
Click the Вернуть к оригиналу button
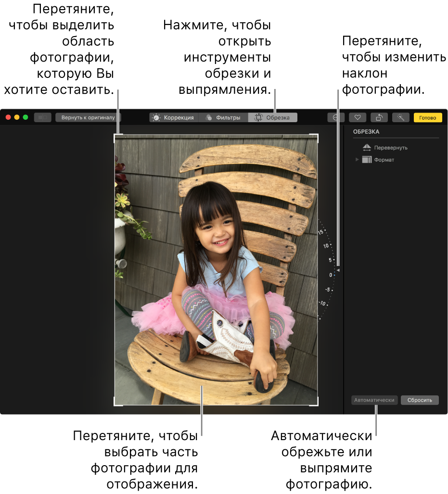tap(88, 117)
